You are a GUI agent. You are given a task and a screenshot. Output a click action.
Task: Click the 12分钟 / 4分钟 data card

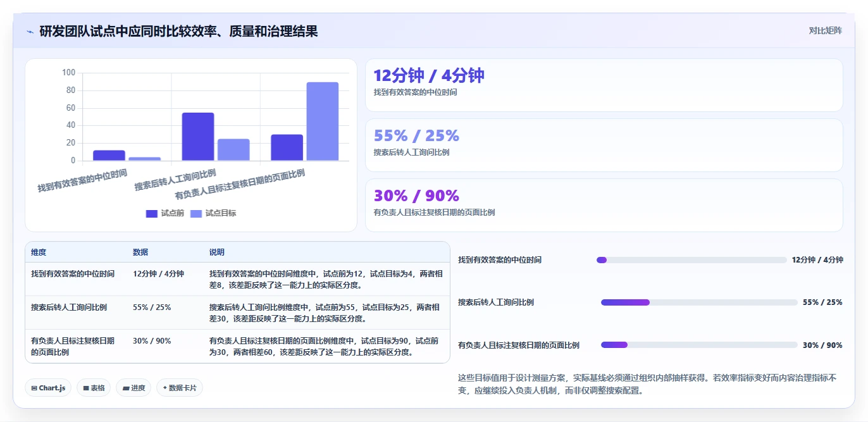coord(604,85)
